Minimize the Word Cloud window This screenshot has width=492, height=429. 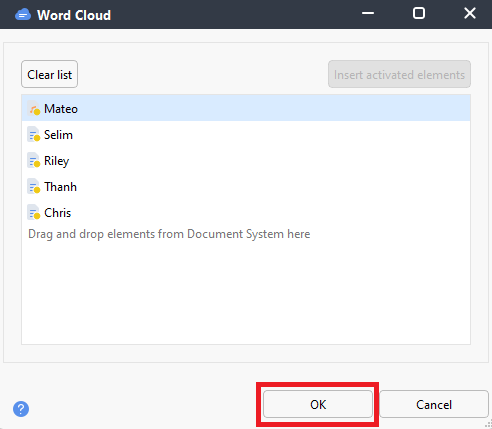[x=368, y=14]
